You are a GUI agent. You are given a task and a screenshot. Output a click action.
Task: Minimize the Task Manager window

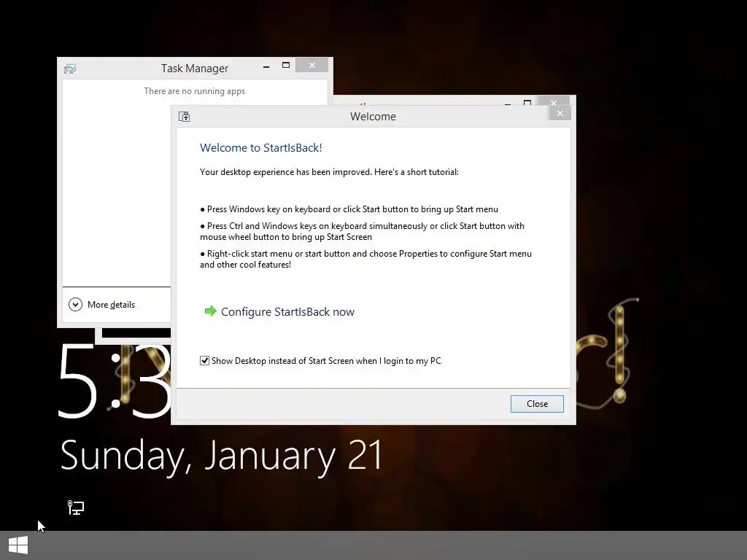coord(266,66)
